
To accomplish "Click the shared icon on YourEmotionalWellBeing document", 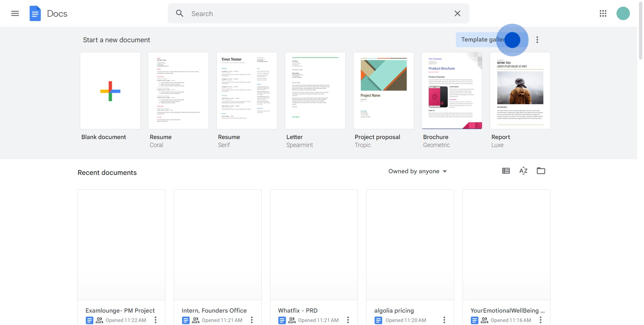I will 484,320.
